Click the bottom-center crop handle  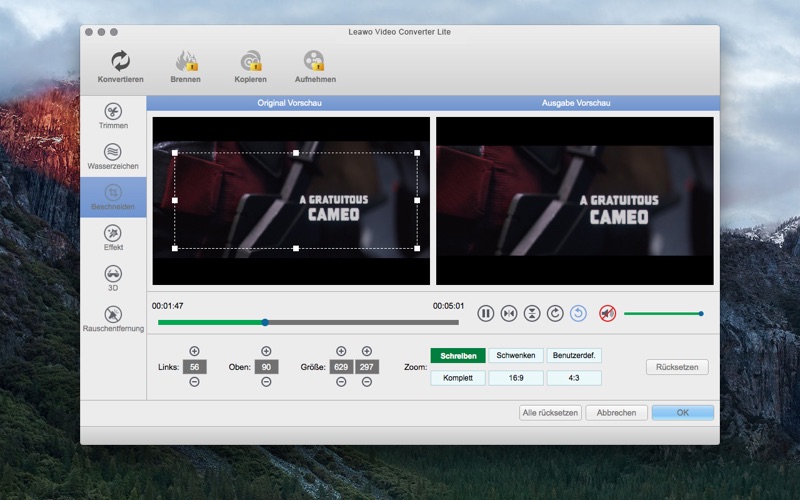coord(296,248)
